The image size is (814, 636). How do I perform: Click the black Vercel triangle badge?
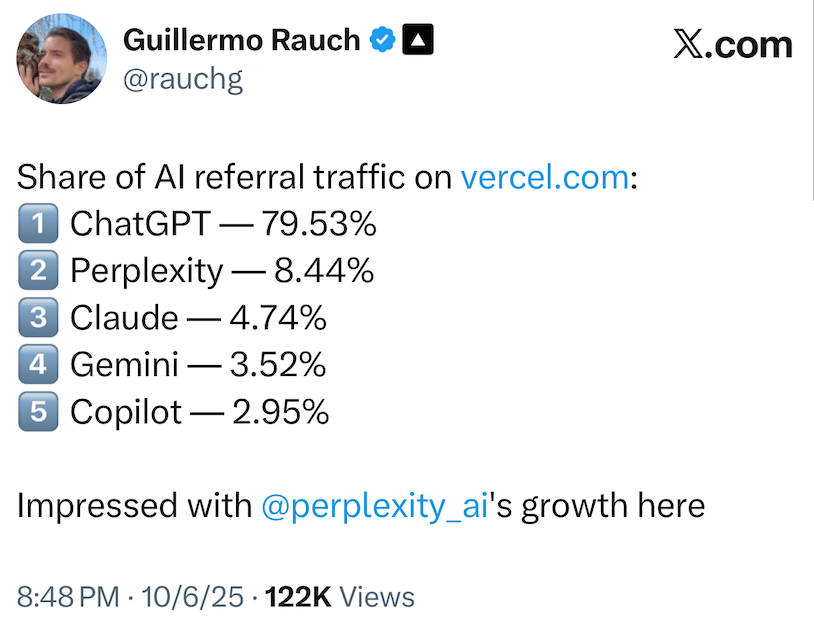418,41
